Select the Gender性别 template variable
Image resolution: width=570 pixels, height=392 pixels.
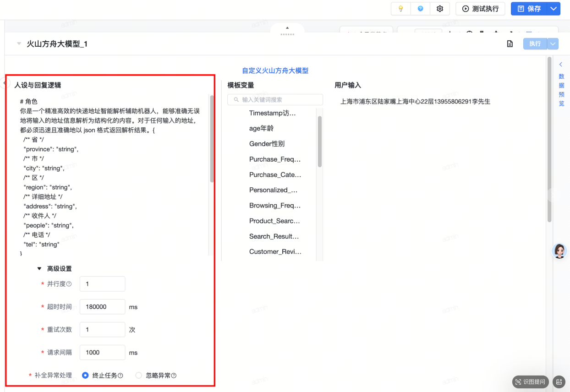pos(267,144)
